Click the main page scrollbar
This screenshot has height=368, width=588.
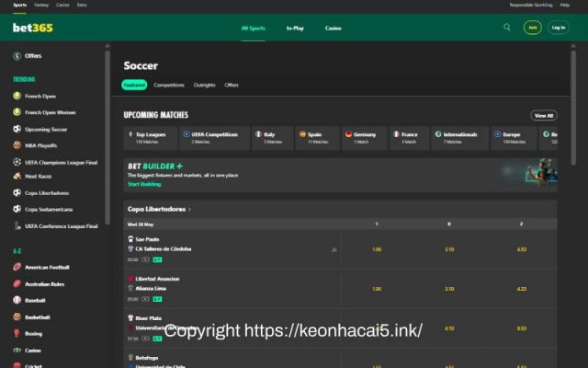tap(573, 107)
